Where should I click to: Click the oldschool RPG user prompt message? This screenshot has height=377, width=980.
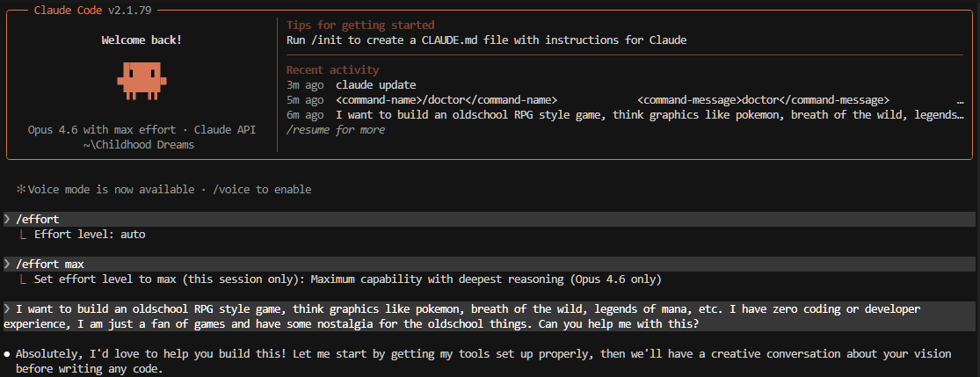tap(489, 317)
